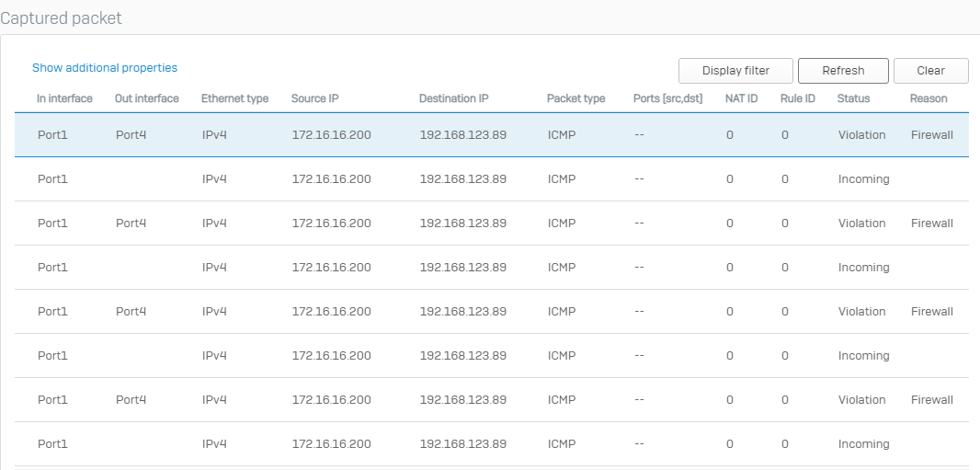Click the Destination IP column header

[x=454, y=98]
